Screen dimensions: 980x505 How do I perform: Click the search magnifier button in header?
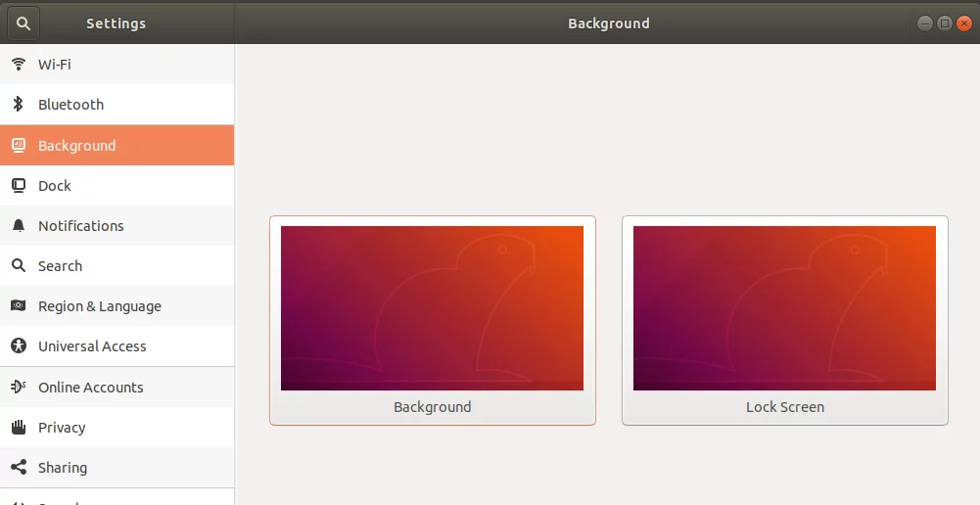[x=23, y=23]
